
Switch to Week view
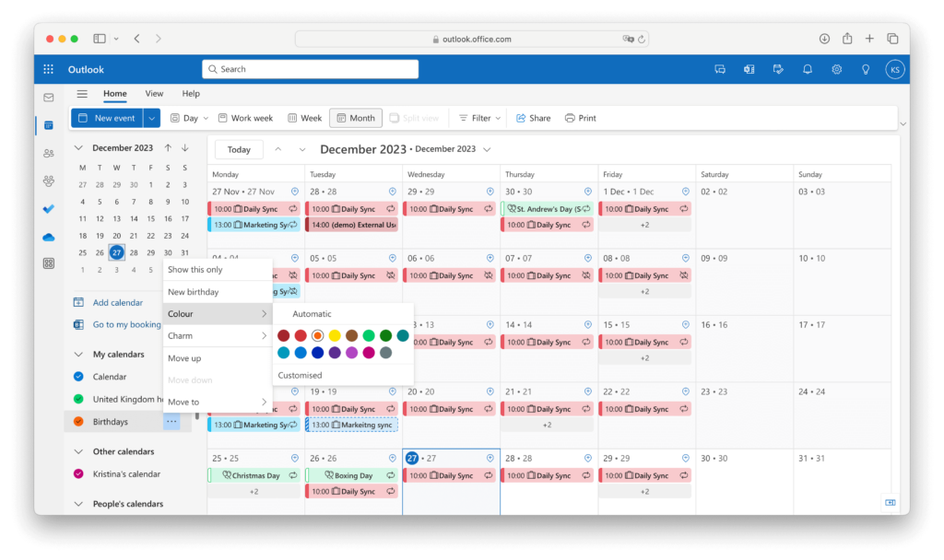pyautogui.click(x=304, y=118)
